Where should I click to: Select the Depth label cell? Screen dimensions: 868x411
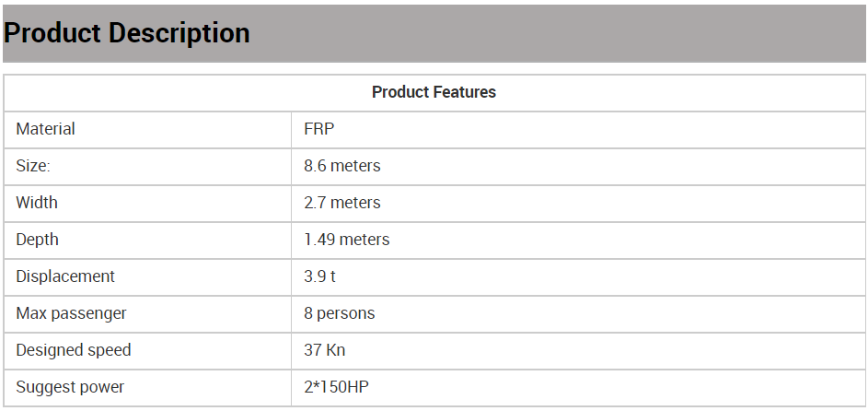(x=38, y=240)
